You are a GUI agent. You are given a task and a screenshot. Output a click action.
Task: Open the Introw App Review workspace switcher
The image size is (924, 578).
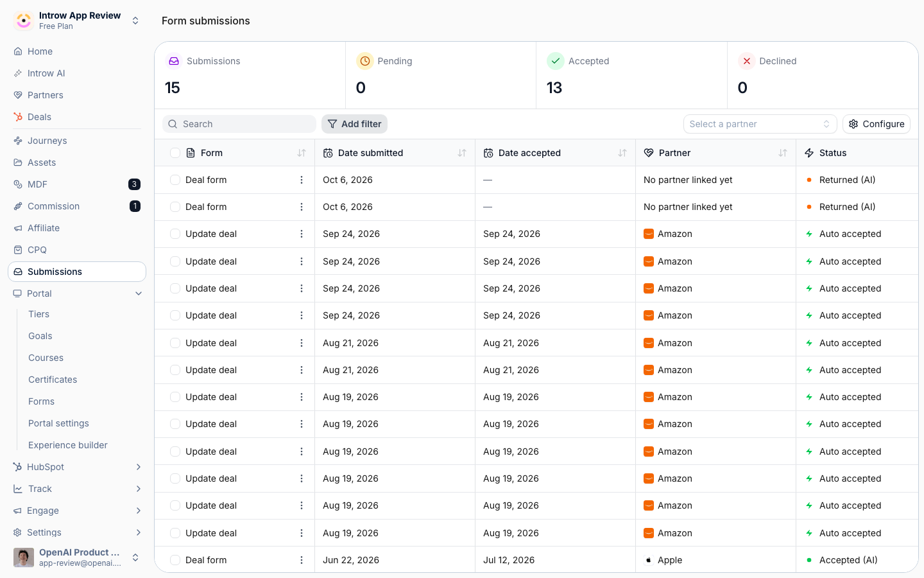[x=77, y=21]
